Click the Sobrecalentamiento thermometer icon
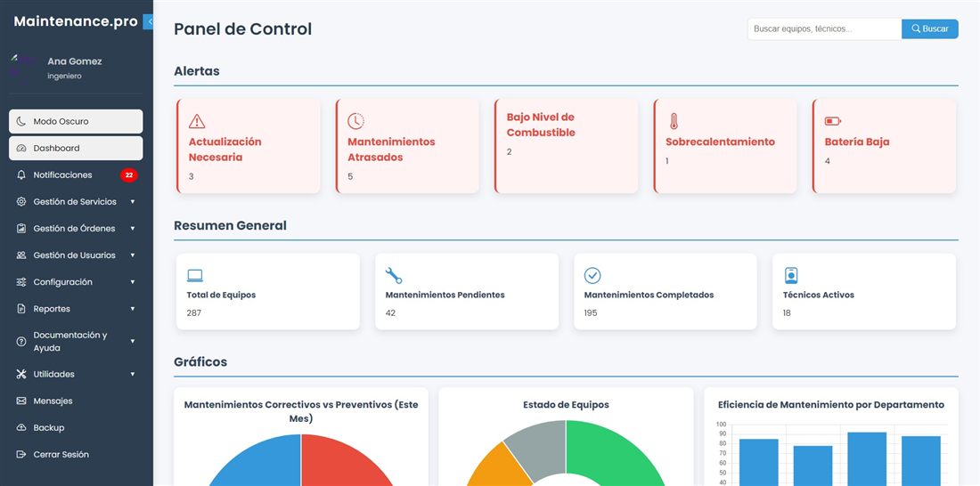Image resolution: width=980 pixels, height=486 pixels. [674, 121]
